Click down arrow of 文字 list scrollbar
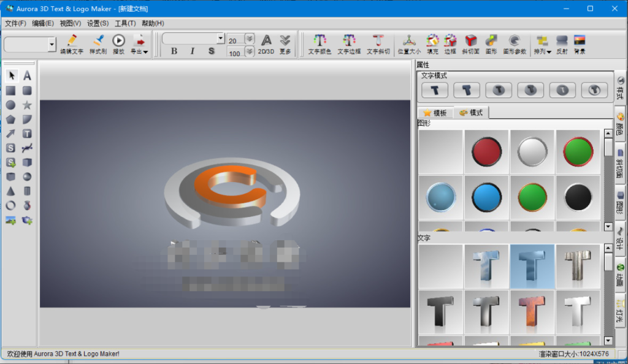Viewport: 628px width, 364px height. 608,341
